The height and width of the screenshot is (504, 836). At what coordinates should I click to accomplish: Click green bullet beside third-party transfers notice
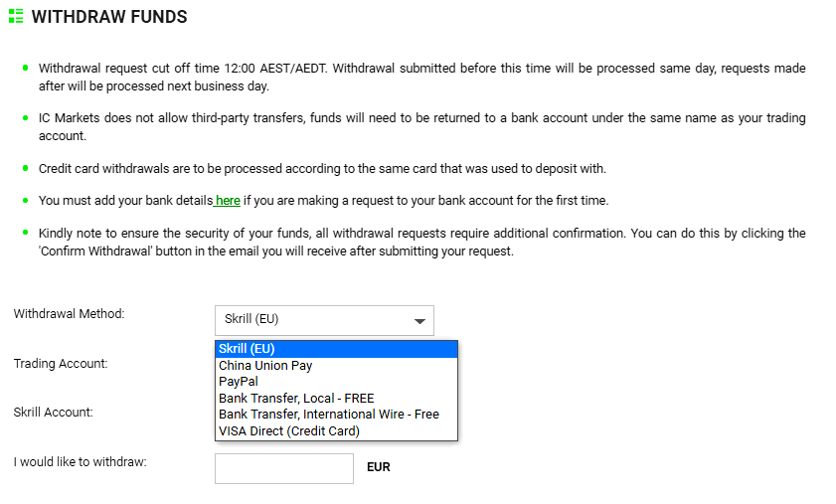25,118
